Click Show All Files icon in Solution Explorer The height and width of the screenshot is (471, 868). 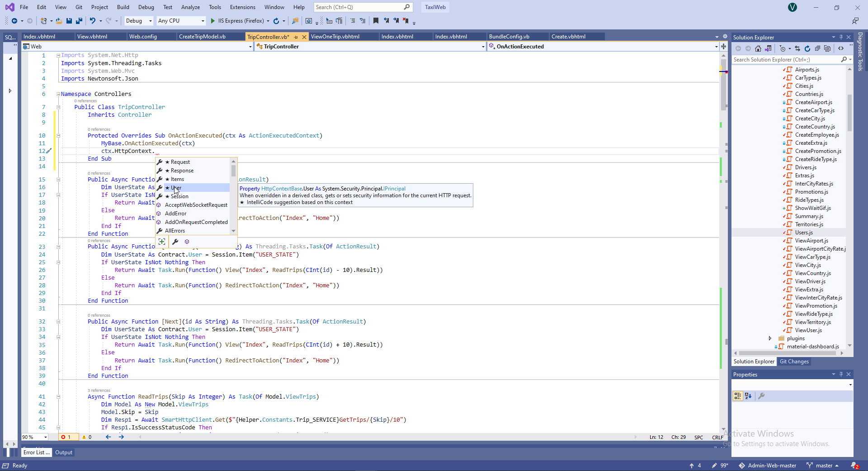click(827, 48)
